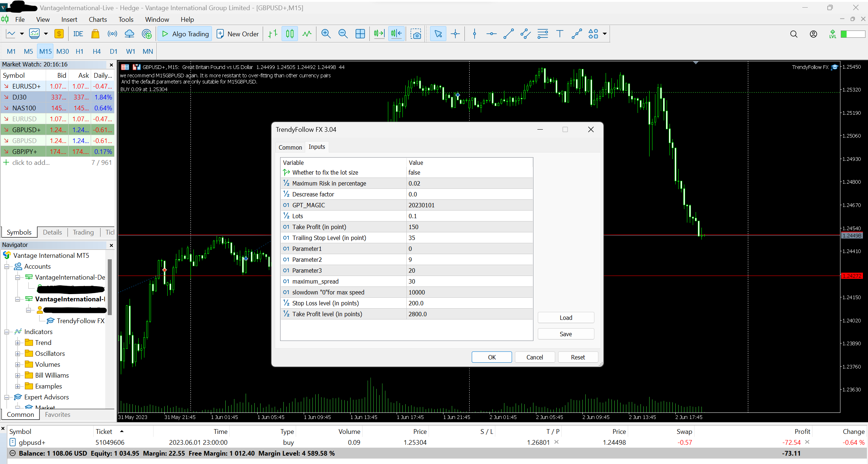The height and width of the screenshot is (464, 868).
Task: Click the Zoom In magnifier icon
Action: coord(326,34)
